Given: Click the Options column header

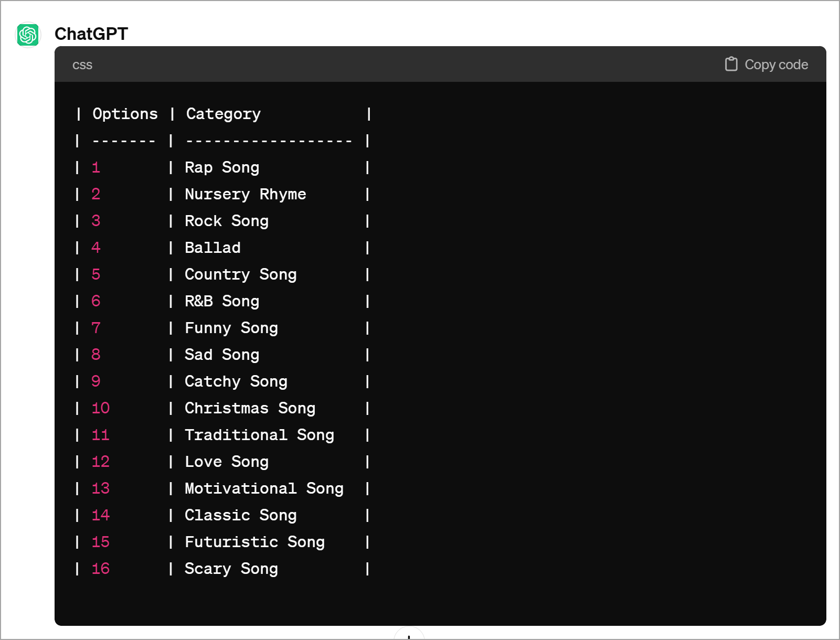Looking at the screenshot, I should tap(125, 114).
